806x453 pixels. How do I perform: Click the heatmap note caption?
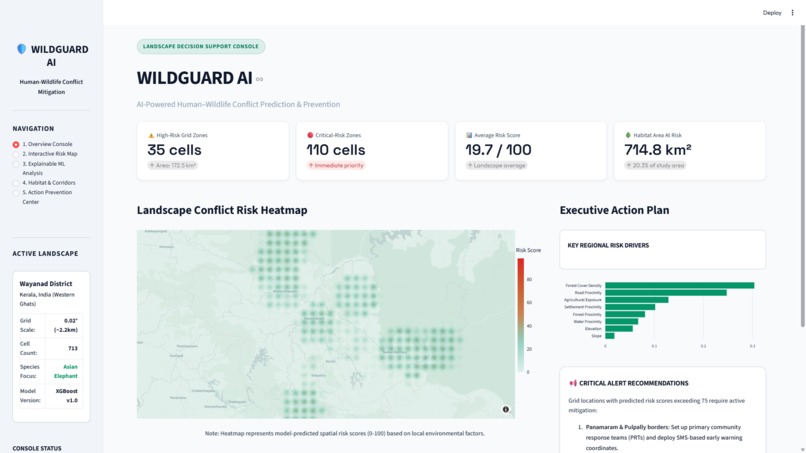tap(344, 433)
